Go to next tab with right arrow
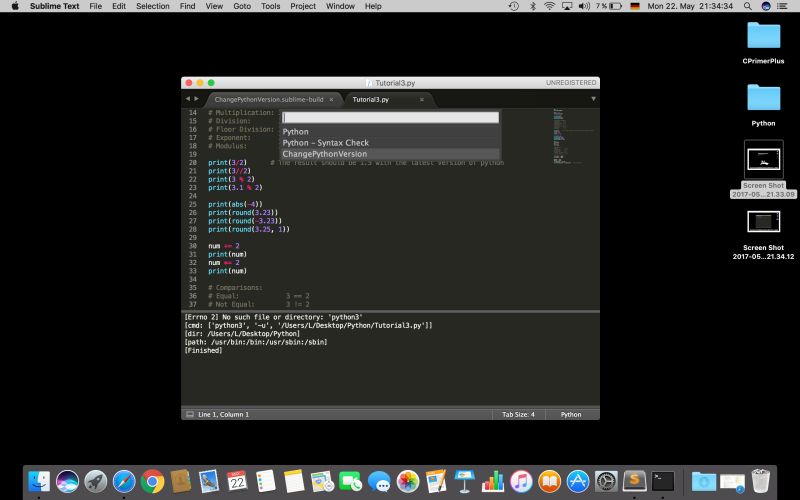Viewport: 800px width, 500px height. 196,98
